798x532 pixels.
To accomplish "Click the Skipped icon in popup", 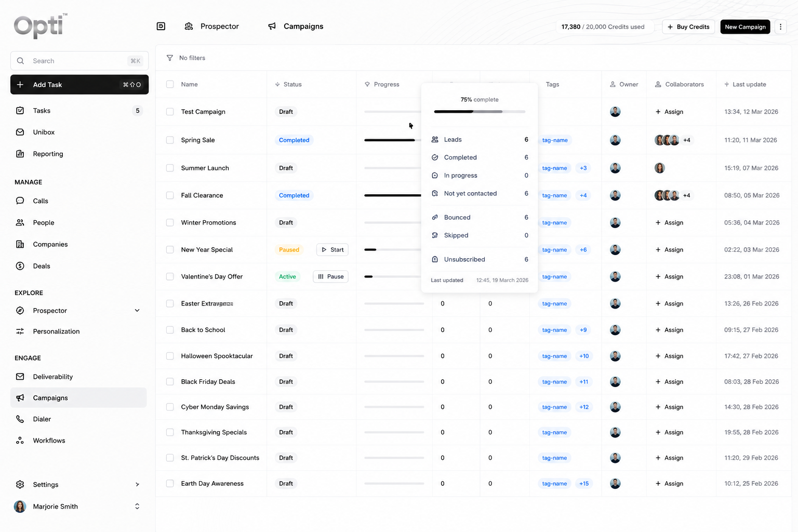I will pos(435,235).
